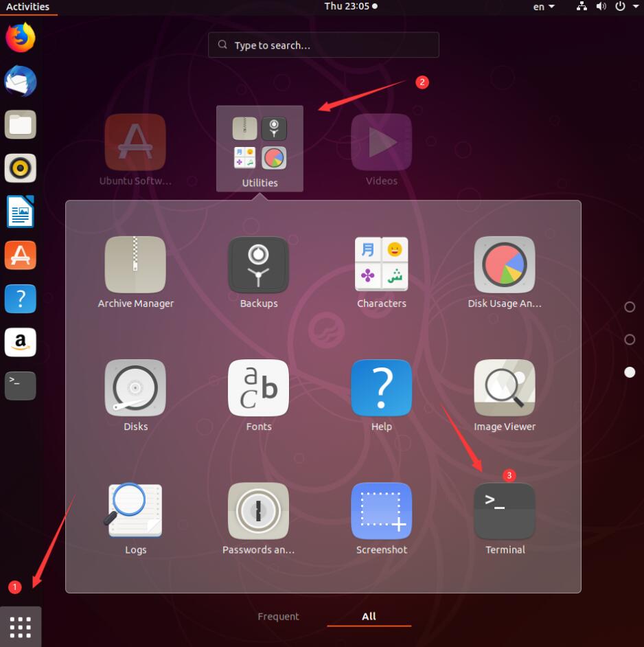
Task: Open the en language dropdown
Action: [544, 7]
